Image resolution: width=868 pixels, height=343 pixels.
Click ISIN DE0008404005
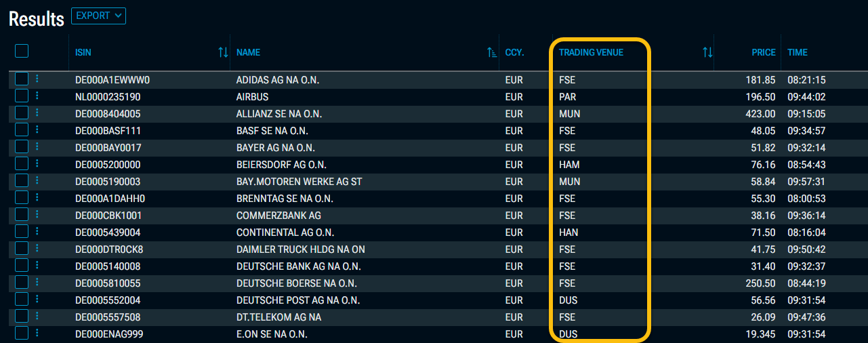pos(108,114)
